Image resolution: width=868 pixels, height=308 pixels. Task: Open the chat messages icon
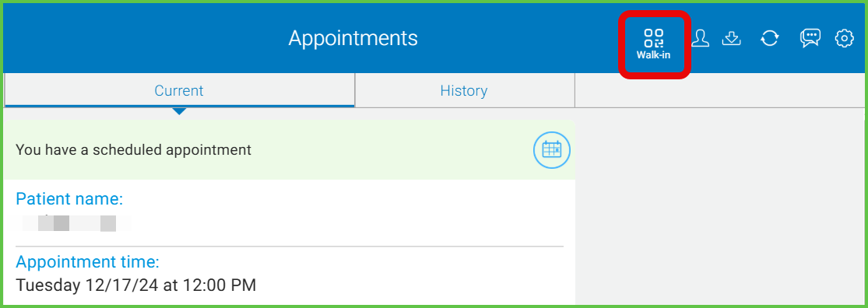810,38
